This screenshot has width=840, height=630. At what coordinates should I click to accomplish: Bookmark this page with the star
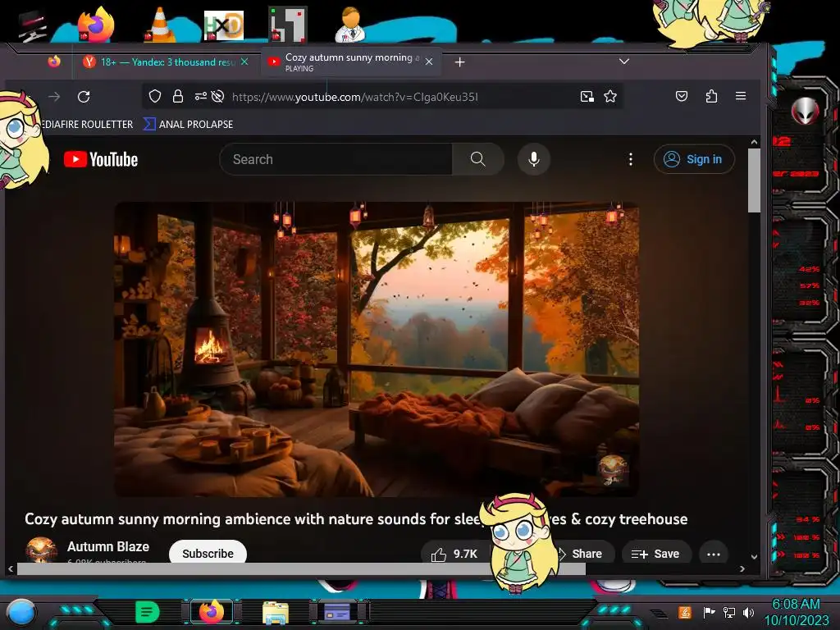point(610,97)
